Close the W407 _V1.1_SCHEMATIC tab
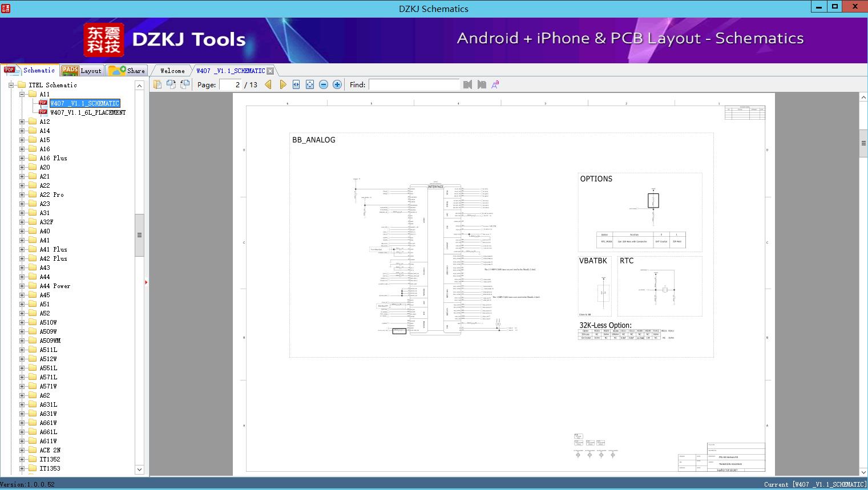868x490 pixels. click(x=271, y=71)
